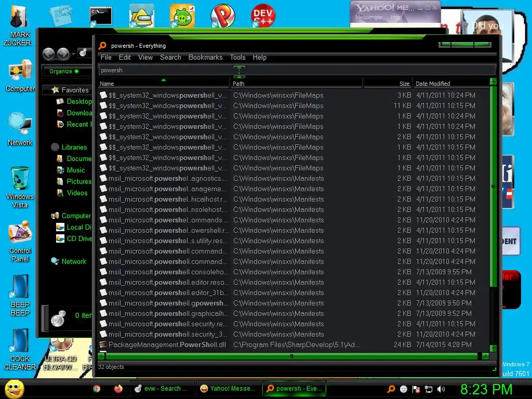532x399 pixels.
Task: Select msil_microsoft.powershel.agnostics result row
Action: pyautogui.click(x=294, y=179)
